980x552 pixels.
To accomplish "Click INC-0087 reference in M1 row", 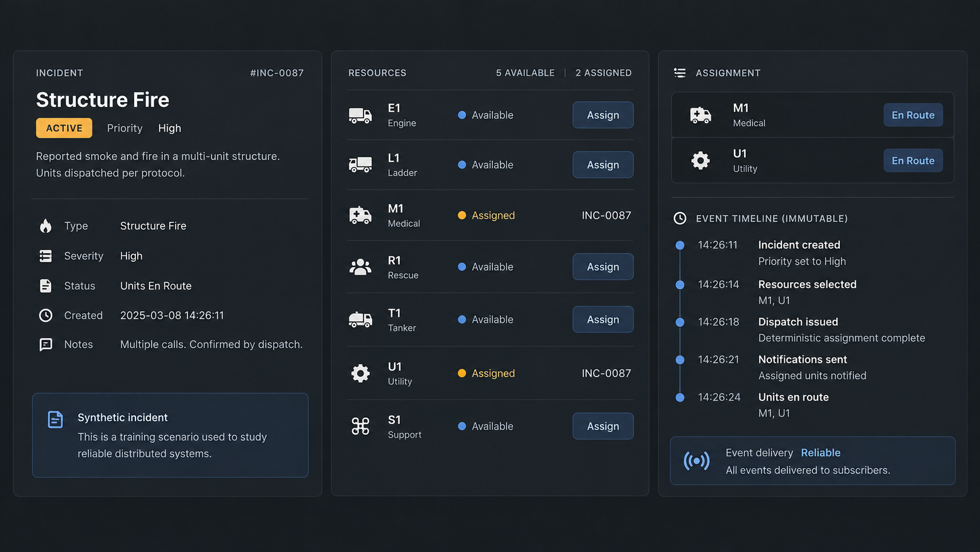I will click(x=607, y=215).
